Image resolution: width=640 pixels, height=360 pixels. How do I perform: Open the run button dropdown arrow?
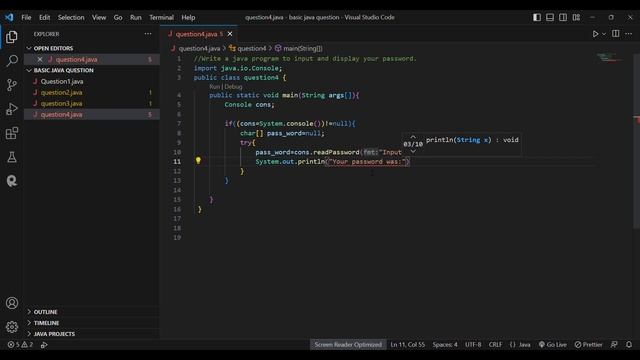pyautogui.click(x=604, y=34)
